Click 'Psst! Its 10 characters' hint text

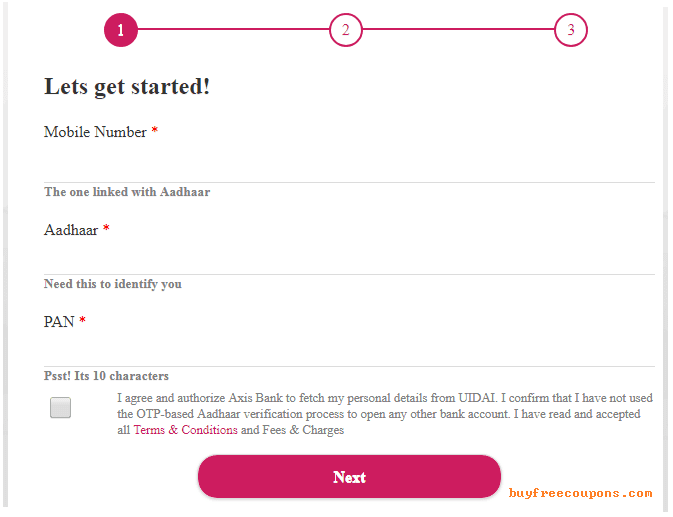pos(106,376)
